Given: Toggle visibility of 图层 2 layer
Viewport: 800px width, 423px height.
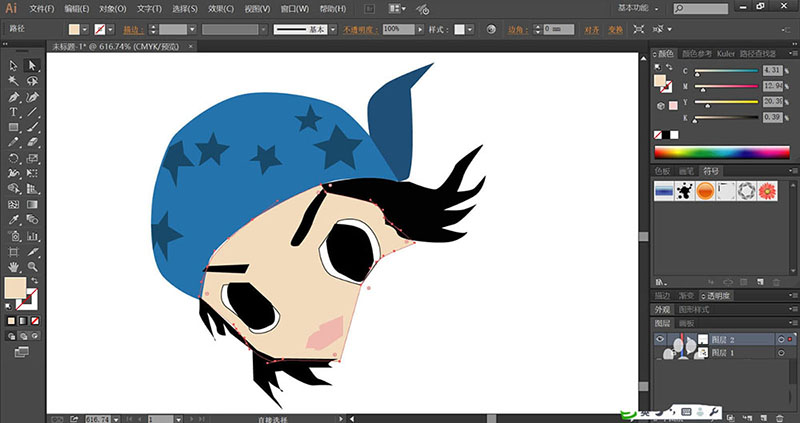Looking at the screenshot, I should 659,340.
